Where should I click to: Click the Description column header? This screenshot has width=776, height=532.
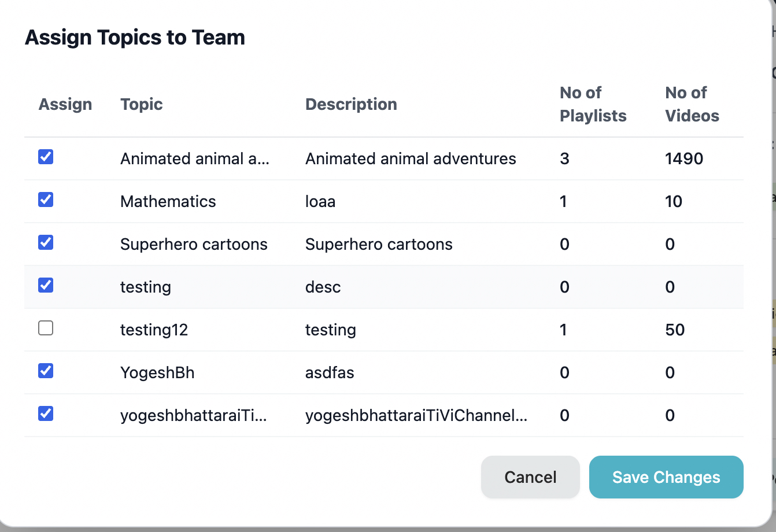[x=351, y=104]
